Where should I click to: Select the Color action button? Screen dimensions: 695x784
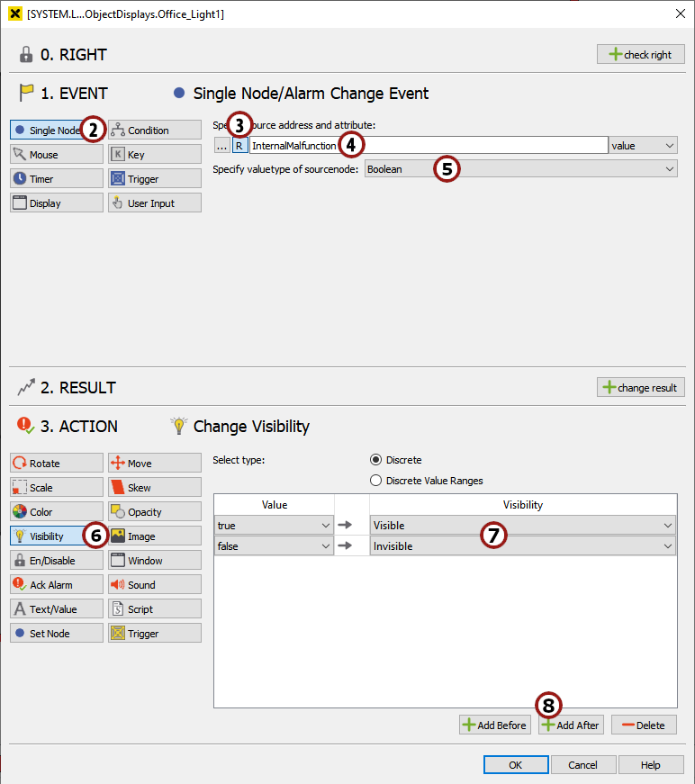tap(56, 512)
